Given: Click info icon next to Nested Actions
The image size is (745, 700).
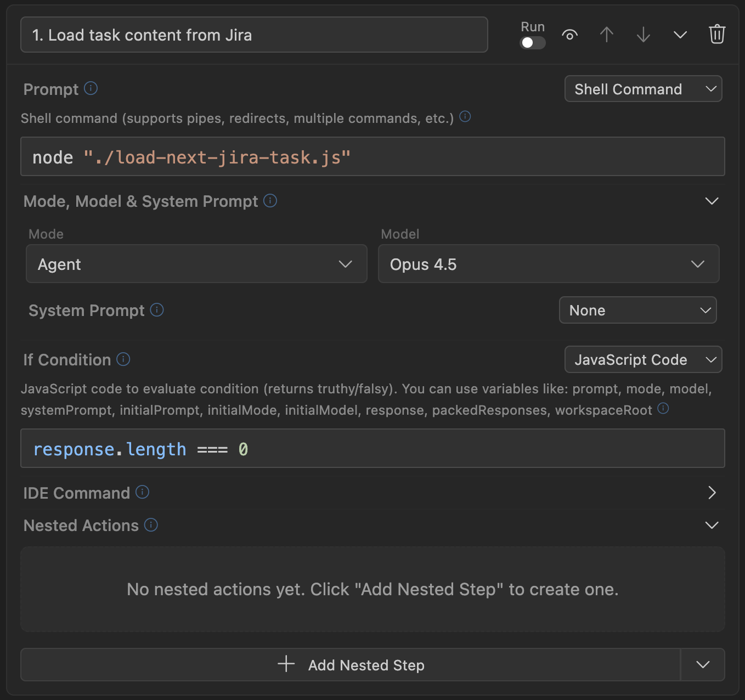Looking at the screenshot, I should pos(151,525).
